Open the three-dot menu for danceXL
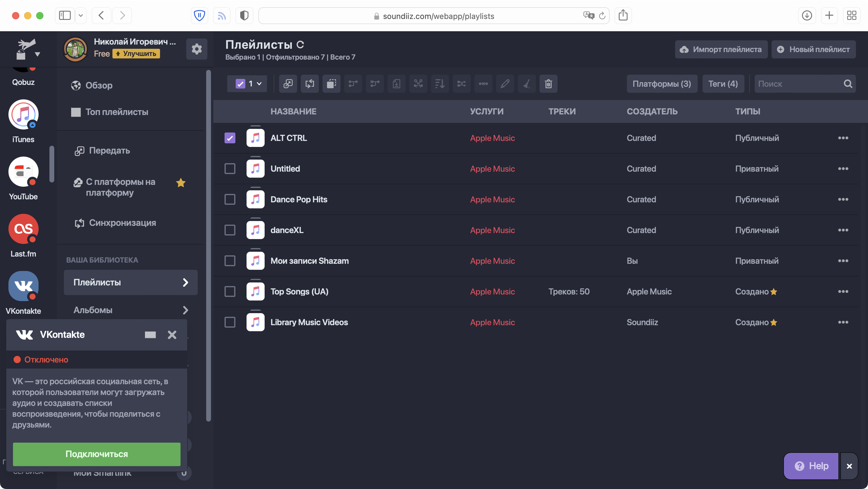Image resolution: width=868 pixels, height=489 pixels. pyautogui.click(x=843, y=230)
